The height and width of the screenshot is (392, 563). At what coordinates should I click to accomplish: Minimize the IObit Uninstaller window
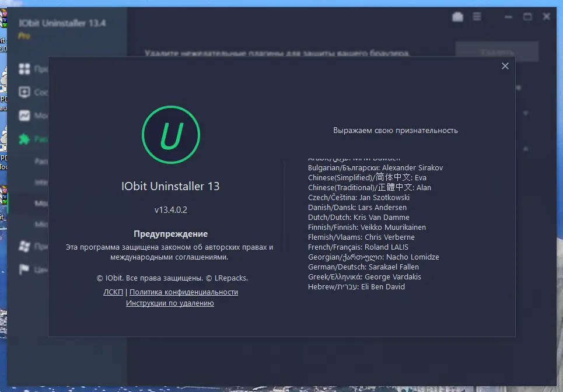point(508,16)
